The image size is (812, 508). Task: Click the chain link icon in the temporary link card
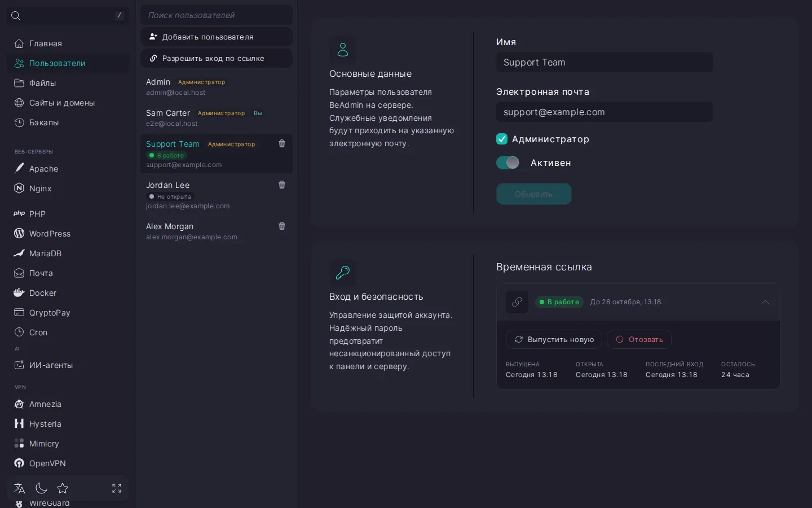coord(517,302)
